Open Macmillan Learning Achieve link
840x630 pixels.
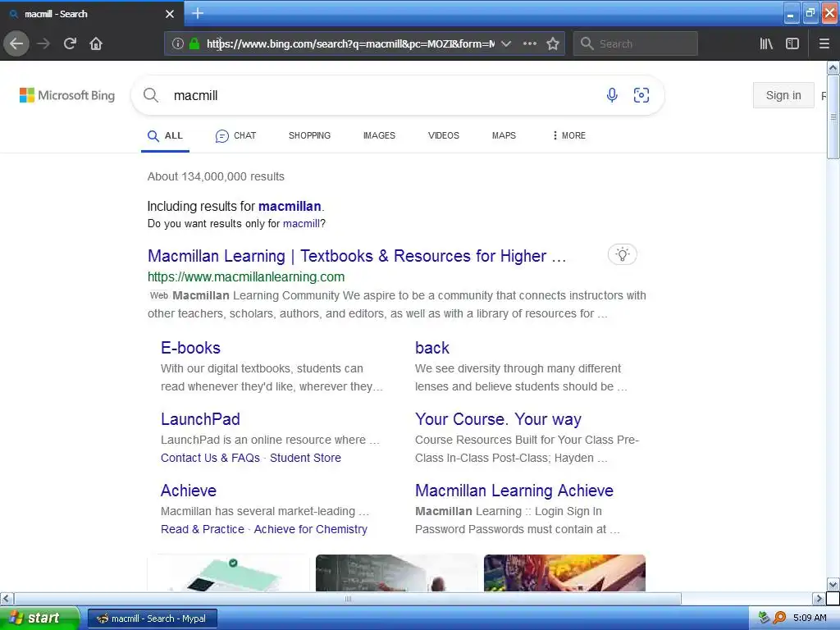[514, 491]
